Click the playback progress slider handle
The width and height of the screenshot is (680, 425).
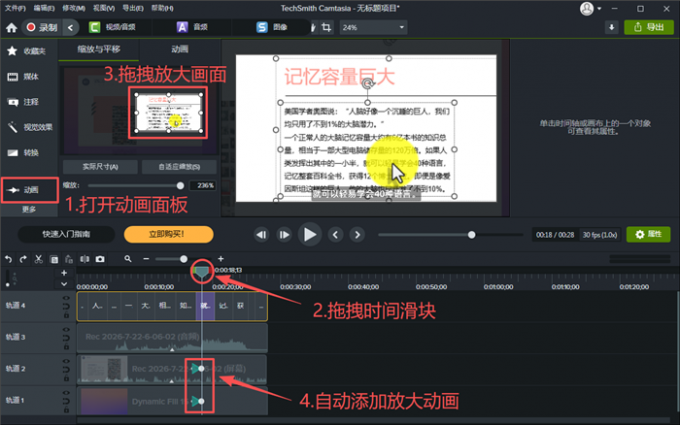pos(471,235)
